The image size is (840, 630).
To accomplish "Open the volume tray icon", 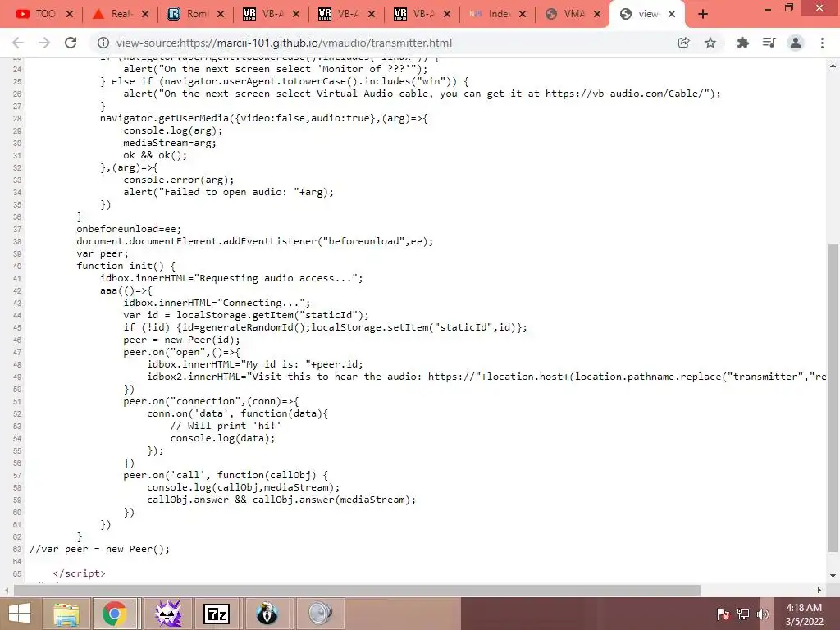I will 763,614.
